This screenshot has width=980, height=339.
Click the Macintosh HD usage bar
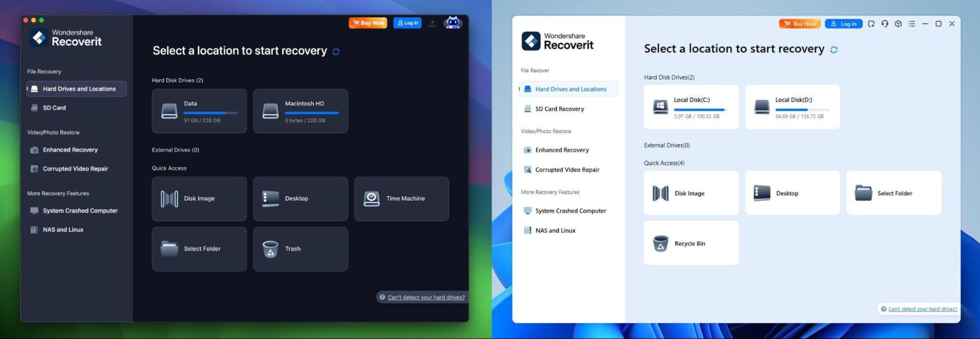coord(312,113)
